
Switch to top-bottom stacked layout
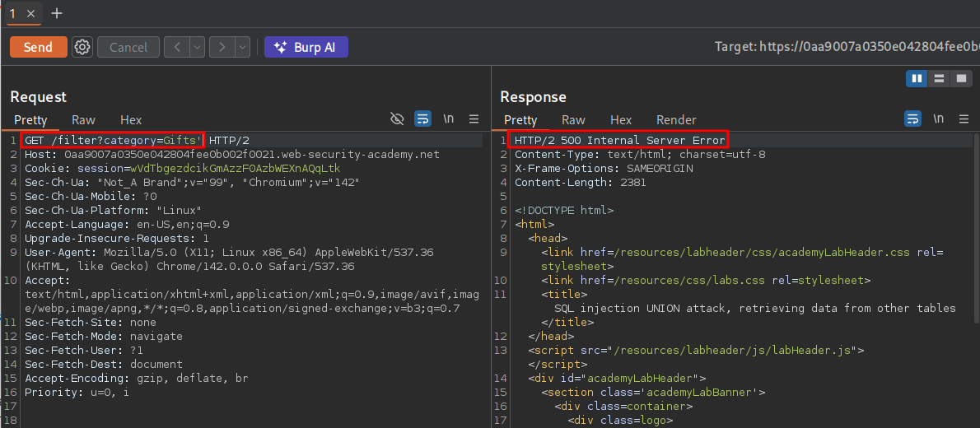(x=939, y=78)
